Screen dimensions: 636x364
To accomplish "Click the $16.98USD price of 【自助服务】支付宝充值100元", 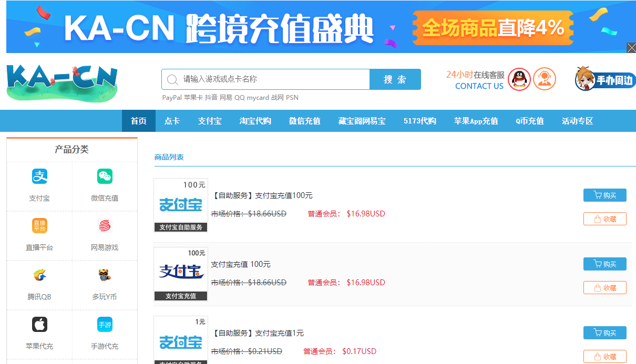I will tap(366, 214).
